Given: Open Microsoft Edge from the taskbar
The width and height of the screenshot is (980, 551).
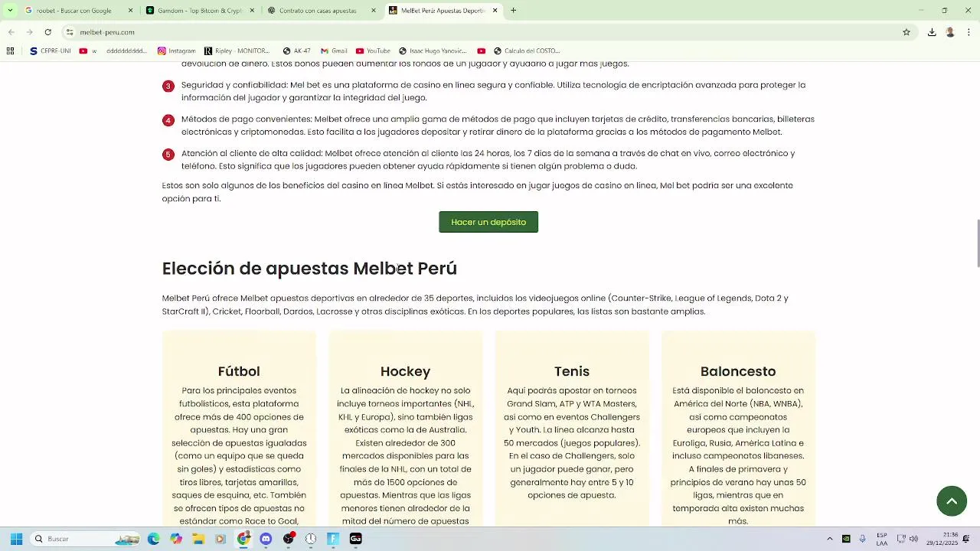Looking at the screenshot, I should tap(154, 539).
